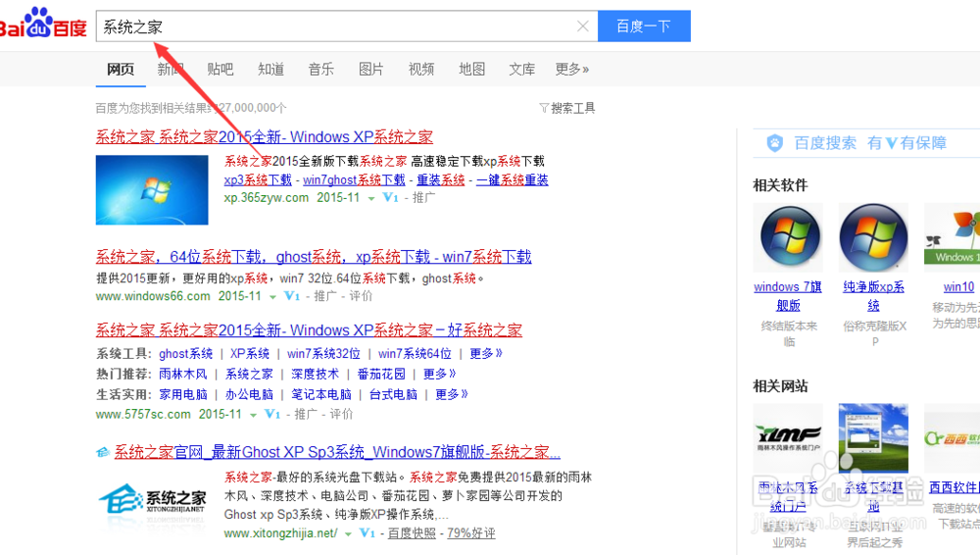Click the YLMF 雨林木风 site logo thumbnail

pyautogui.click(x=788, y=438)
